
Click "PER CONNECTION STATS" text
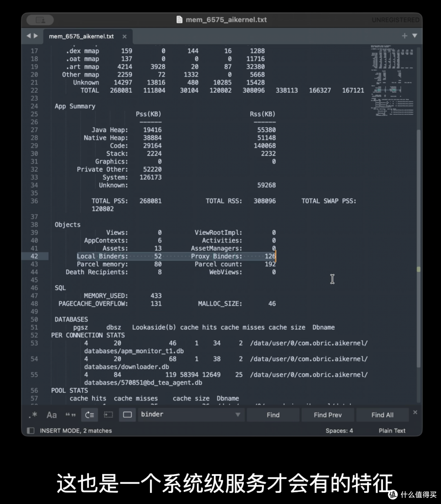(x=88, y=335)
